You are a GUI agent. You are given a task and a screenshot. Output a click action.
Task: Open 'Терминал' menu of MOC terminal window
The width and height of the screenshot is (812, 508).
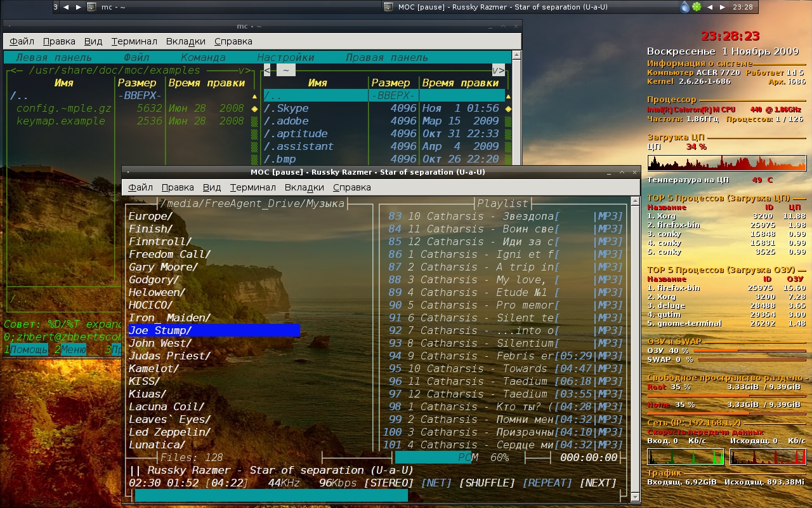(253, 187)
